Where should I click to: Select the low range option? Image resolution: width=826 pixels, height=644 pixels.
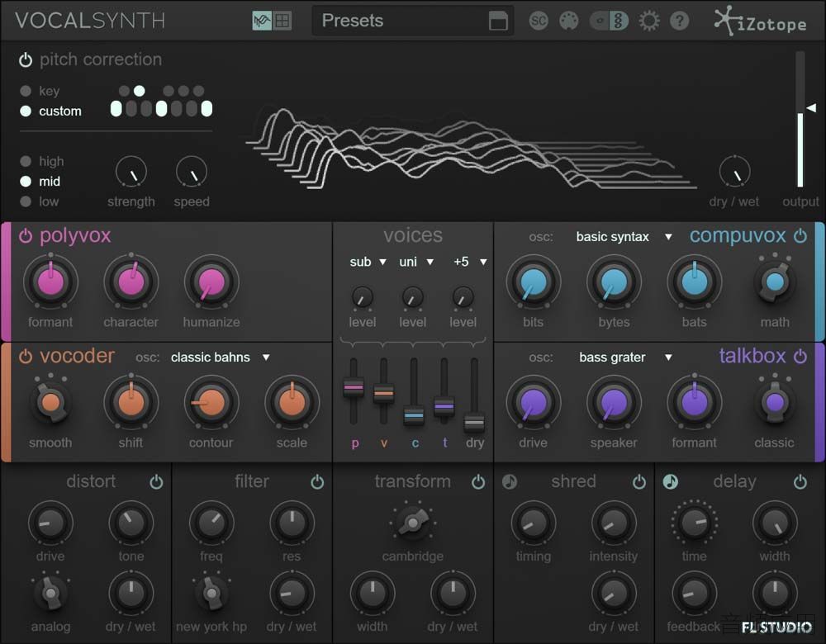(x=26, y=201)
